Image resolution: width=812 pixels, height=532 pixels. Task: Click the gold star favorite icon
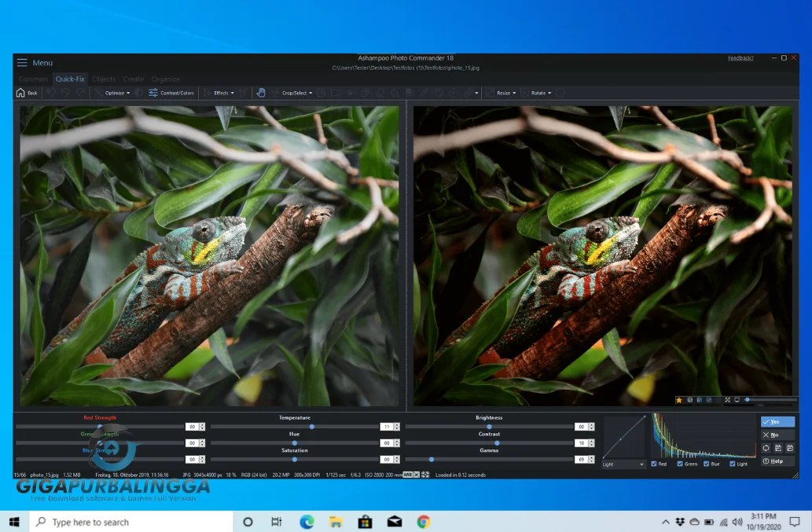click(x=679, y=400)
